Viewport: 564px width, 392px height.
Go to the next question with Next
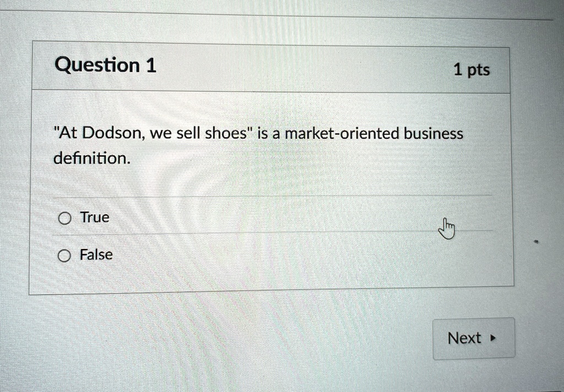pyautogui.click(x=474, y=339)
